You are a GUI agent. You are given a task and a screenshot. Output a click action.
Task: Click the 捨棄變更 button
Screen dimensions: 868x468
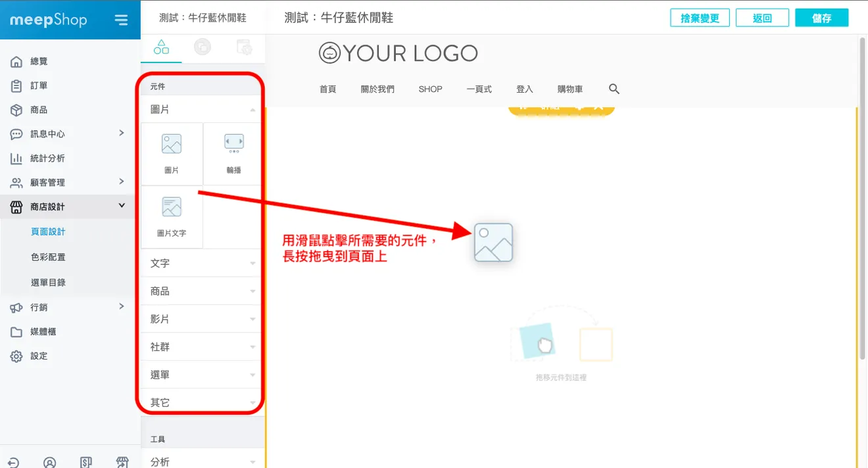click(x=700, y=18)
